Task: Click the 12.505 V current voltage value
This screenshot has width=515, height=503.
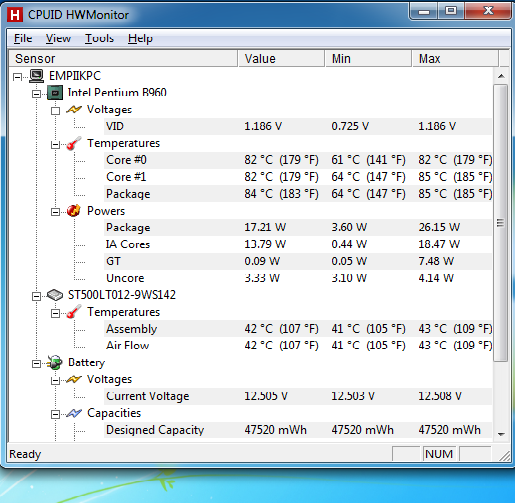Action: (x=266, y=396)
